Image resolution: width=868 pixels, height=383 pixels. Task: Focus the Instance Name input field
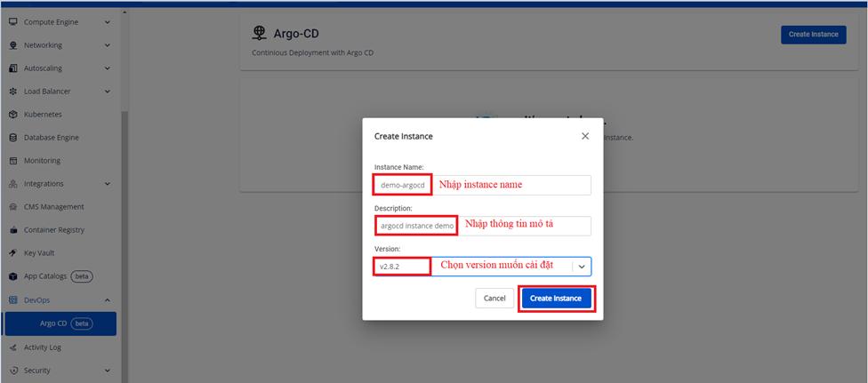coord(511,185)
